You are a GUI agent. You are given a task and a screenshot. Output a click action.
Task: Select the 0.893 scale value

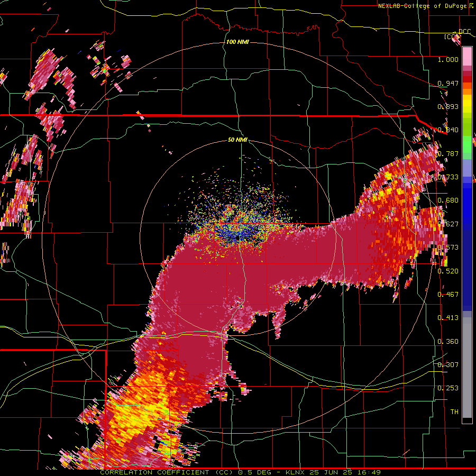pyautogui.click(x=448, y=106)
